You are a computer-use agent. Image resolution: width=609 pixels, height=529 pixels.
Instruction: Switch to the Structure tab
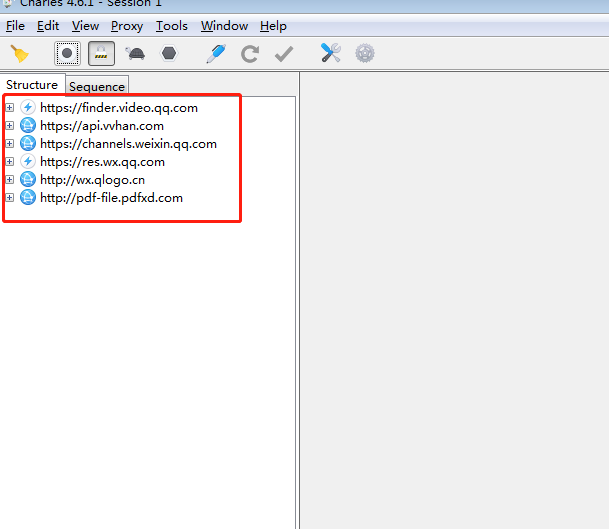tap(32, 85)
